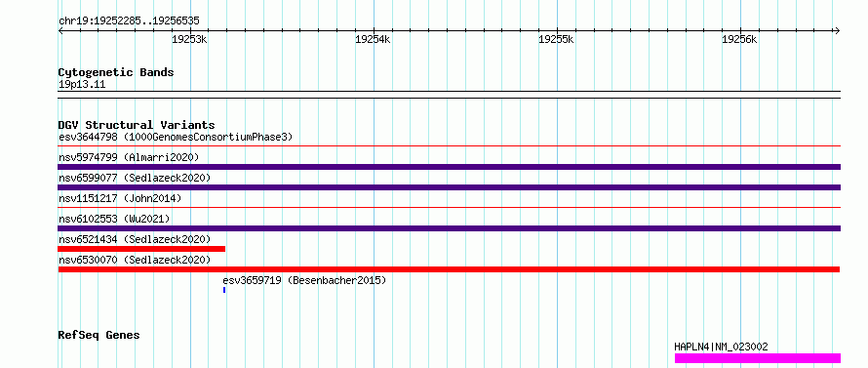Open variant nsv1151217 (John2014) label
The height and width of the screenshot is (368, 868).
coord(120,198)
